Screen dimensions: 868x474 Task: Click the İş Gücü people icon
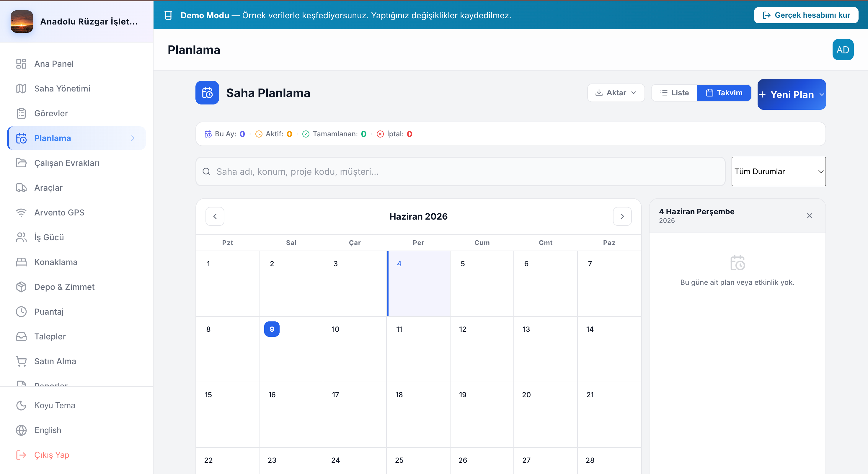pyautogui.click(x=21, y=237)
